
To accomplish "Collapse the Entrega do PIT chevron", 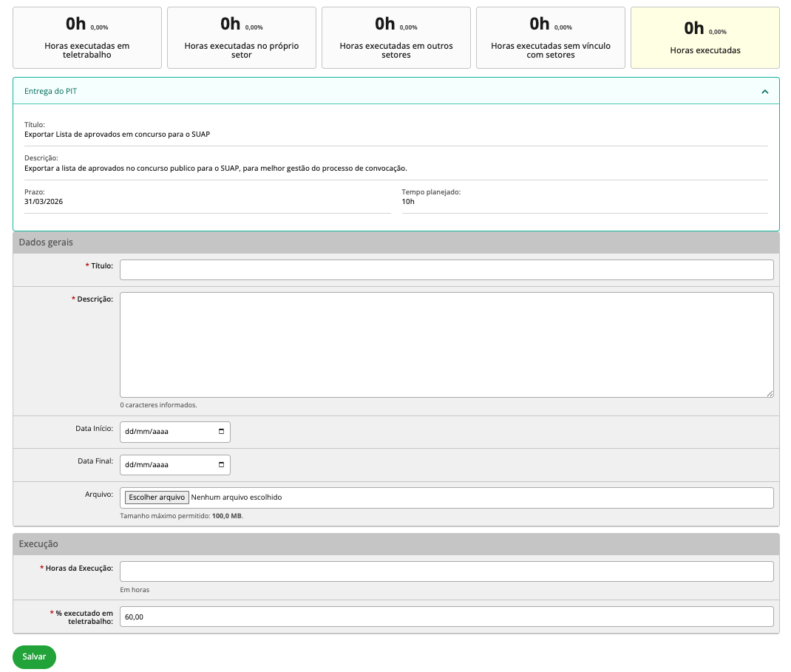I will 764,92.
